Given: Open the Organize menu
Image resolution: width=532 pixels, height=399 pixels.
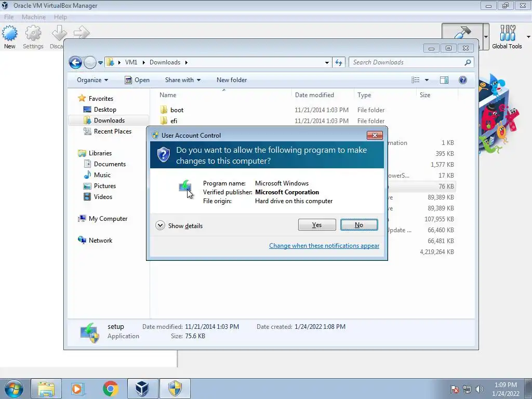Looking at the screenshot, I should tap(92, 80).
